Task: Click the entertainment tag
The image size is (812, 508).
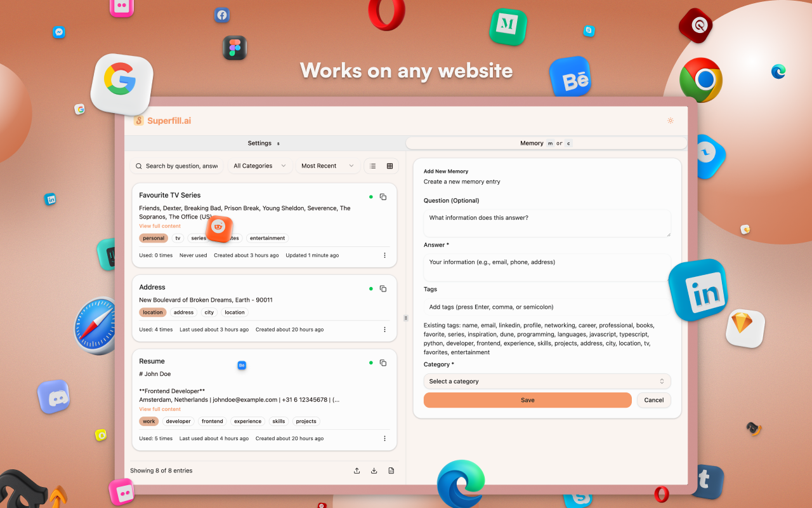Action: [x=268, y=238]
